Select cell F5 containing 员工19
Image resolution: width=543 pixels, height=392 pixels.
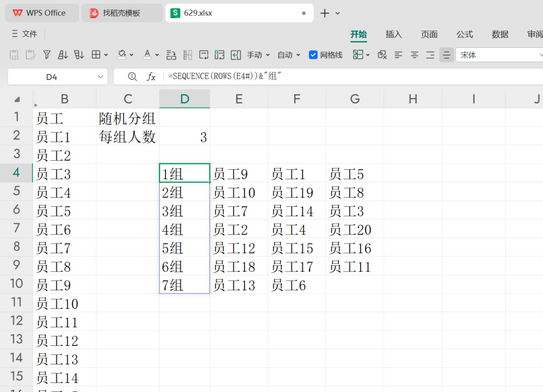(x=297, y=192)
